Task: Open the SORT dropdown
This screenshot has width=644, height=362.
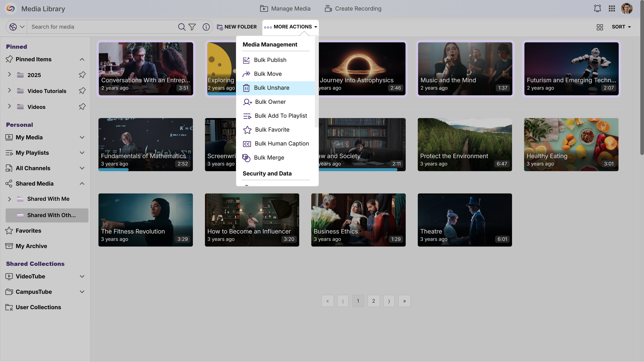Action: click(621, 27)
